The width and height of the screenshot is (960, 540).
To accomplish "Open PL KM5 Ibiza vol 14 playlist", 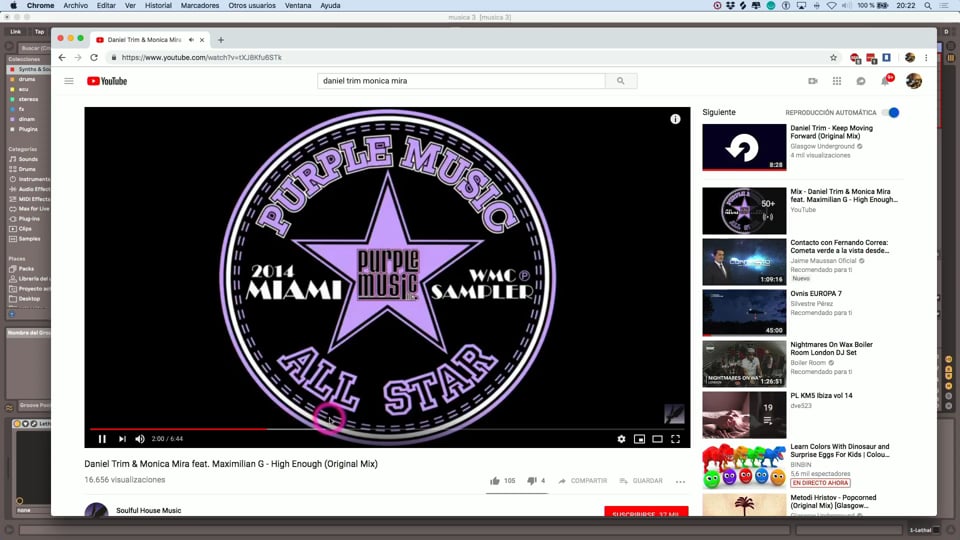I will pyautogui.click(x=821, y=396).
